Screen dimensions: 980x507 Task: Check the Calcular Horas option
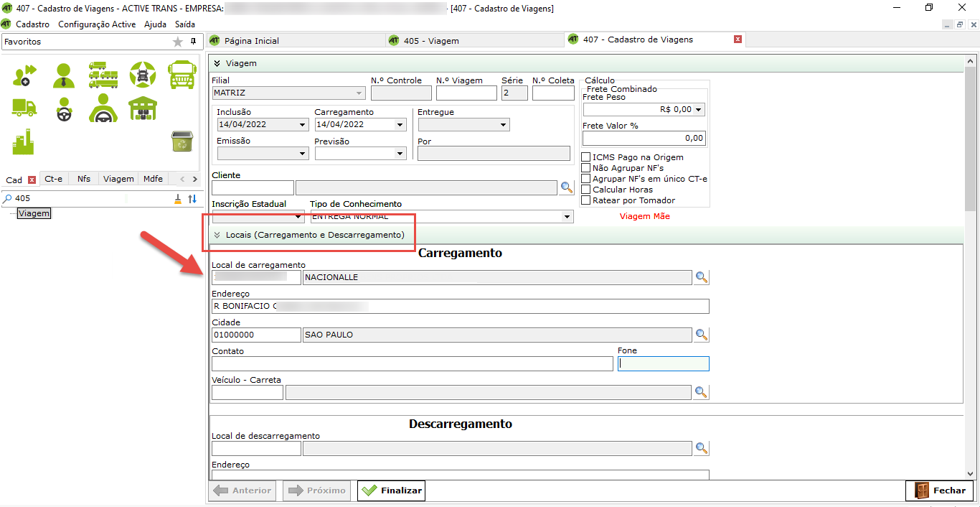[x=586, y=190]
